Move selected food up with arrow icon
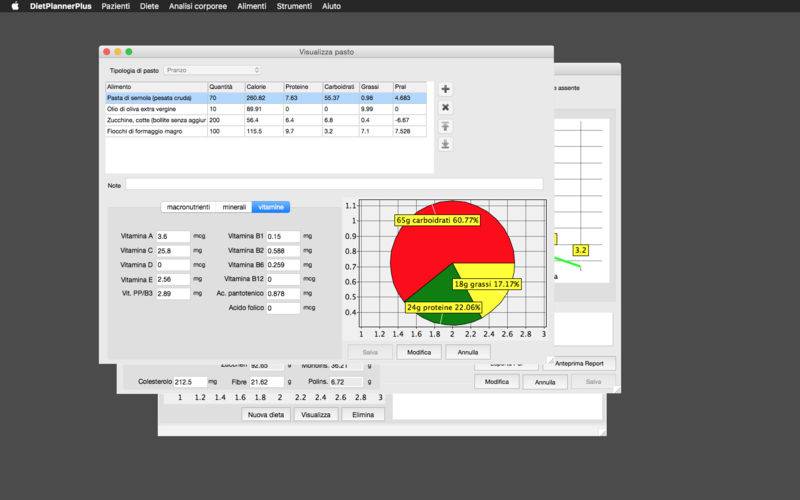Image resolution: width=800 pixels, height=500 pixels. click(445, 126)
